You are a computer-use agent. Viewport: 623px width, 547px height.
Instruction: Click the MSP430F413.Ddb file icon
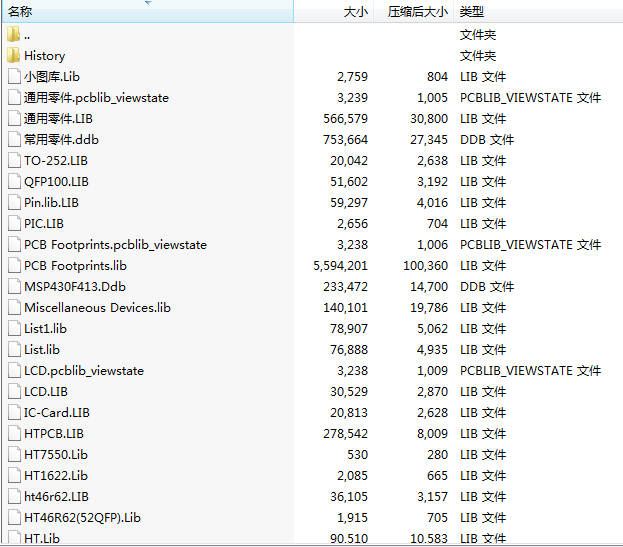(14, 286)
